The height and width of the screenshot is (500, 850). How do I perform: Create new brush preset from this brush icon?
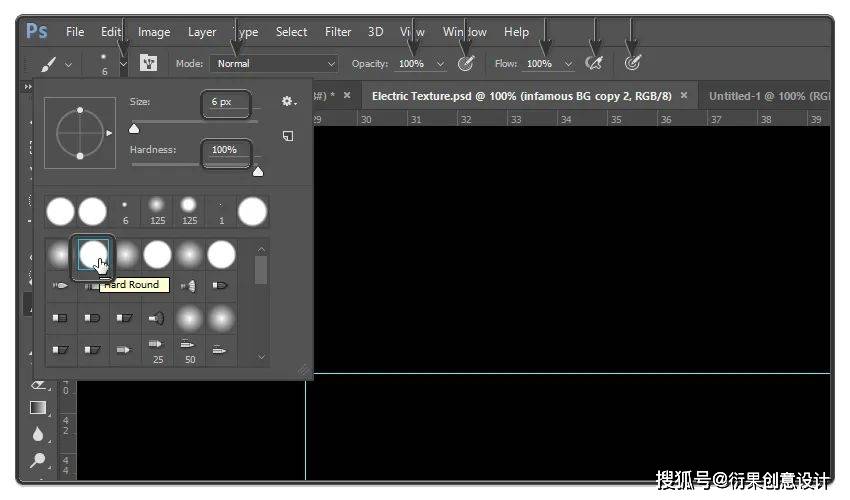pyautogui.click(x=288, y=136)
